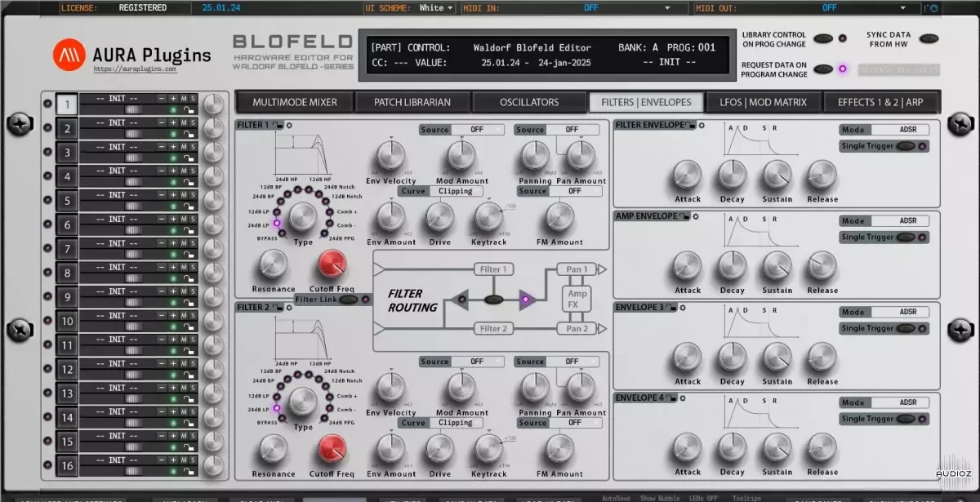The image size is (980, 502).
Task: Select part 9 number button
Action: click(x=68, y=297)
